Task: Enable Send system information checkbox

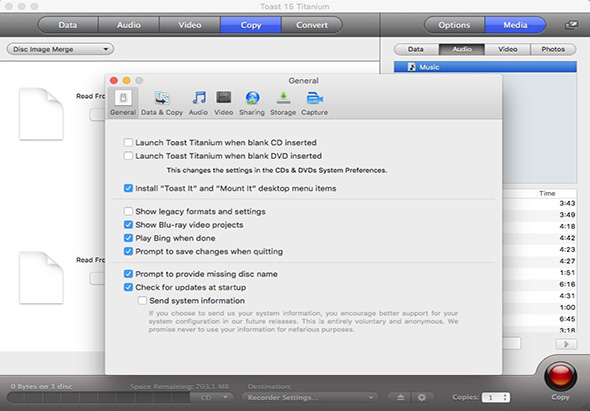Action: (142, 301)
